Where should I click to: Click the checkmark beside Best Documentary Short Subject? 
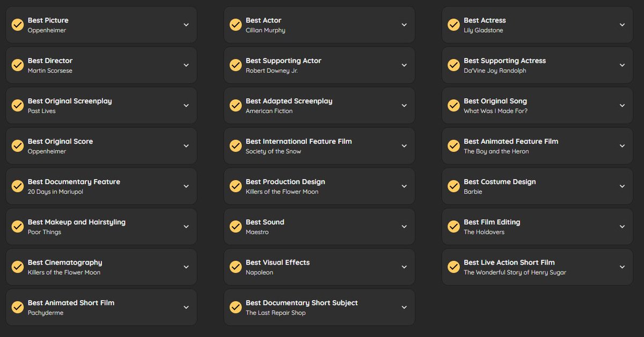point(236,307)
